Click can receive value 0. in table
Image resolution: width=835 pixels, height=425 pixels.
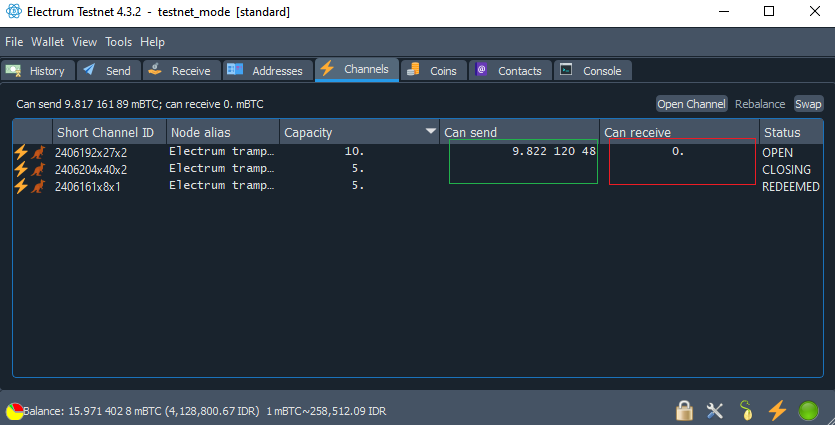(677, 151)
